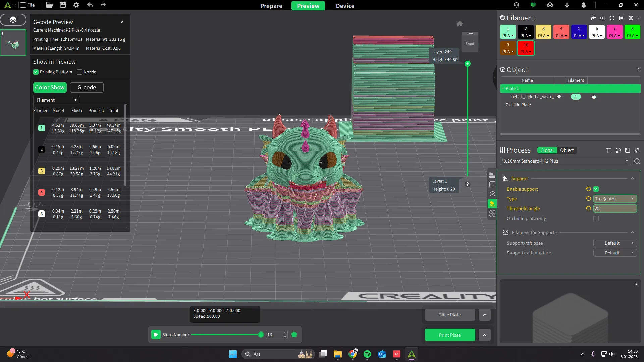Uncheck Printing Platform checkbox
Image resolution: width=644 pixels, height=362 pixels.
[x=36, y=72]
